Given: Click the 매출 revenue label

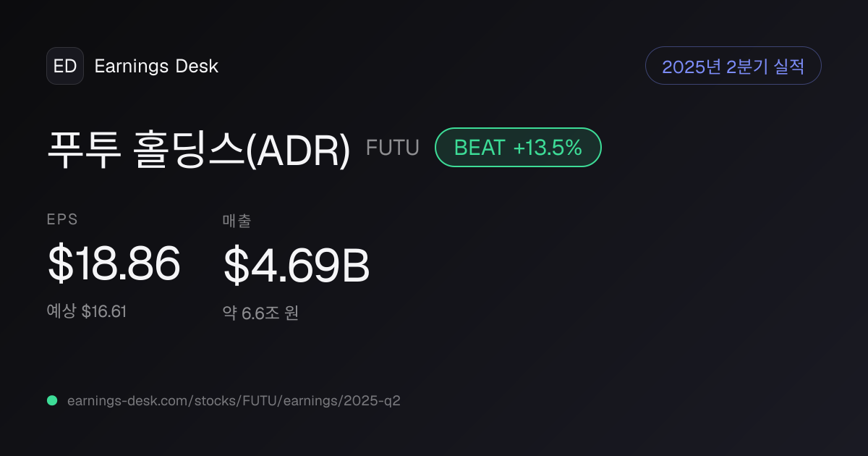Looking at the screenshot, I should (x=237, y=221).
